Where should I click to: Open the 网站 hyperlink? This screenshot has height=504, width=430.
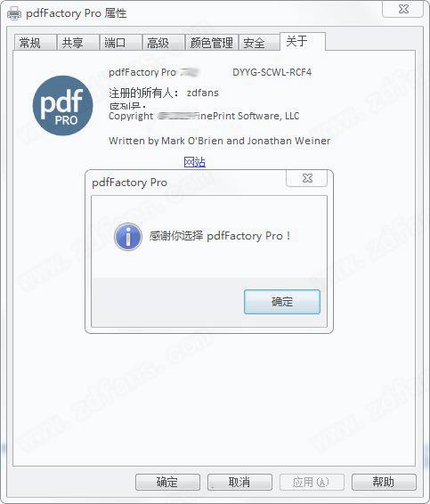[194, 162]
